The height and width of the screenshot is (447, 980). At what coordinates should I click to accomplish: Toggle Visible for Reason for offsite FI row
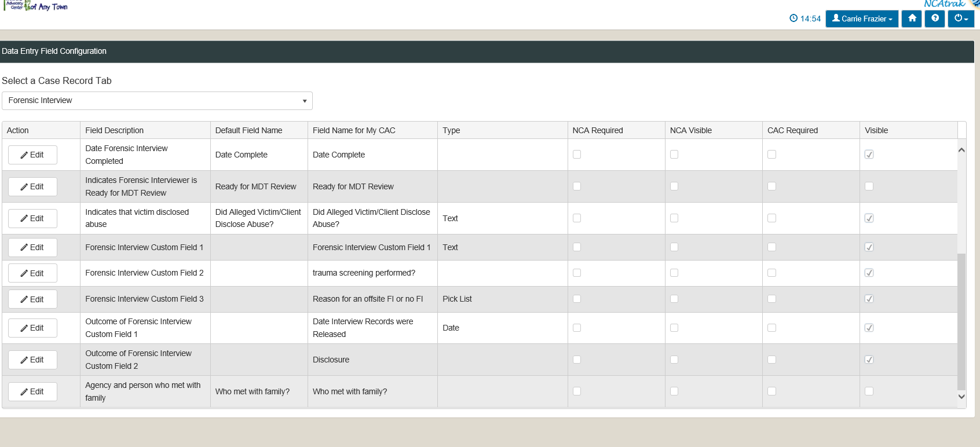[869, 299]
